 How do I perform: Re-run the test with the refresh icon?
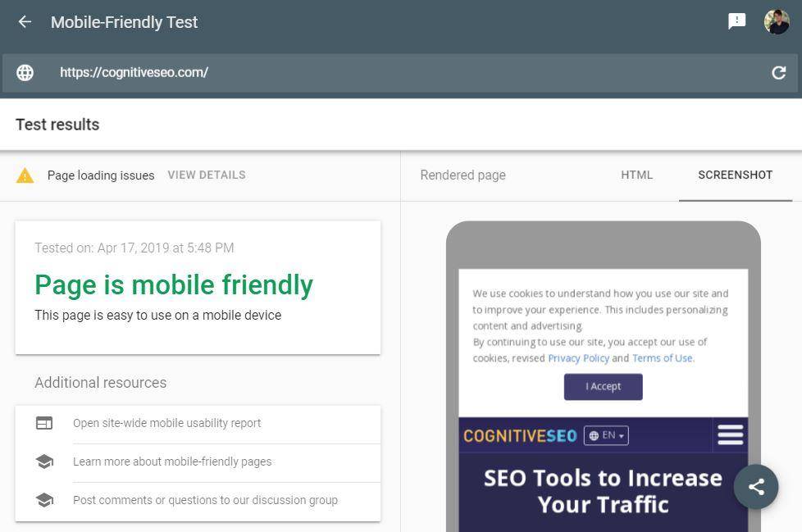click(778, 72)
